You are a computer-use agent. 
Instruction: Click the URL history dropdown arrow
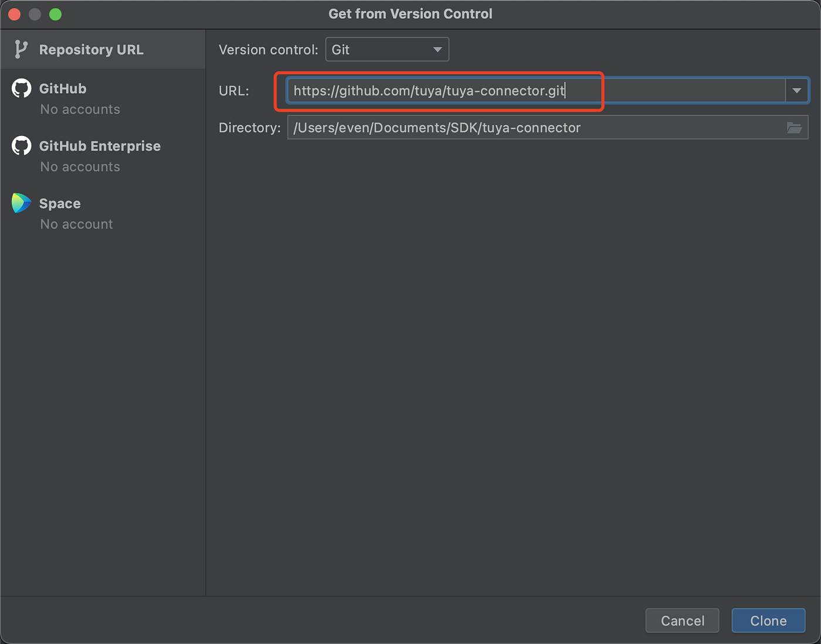tap(796, 90)
